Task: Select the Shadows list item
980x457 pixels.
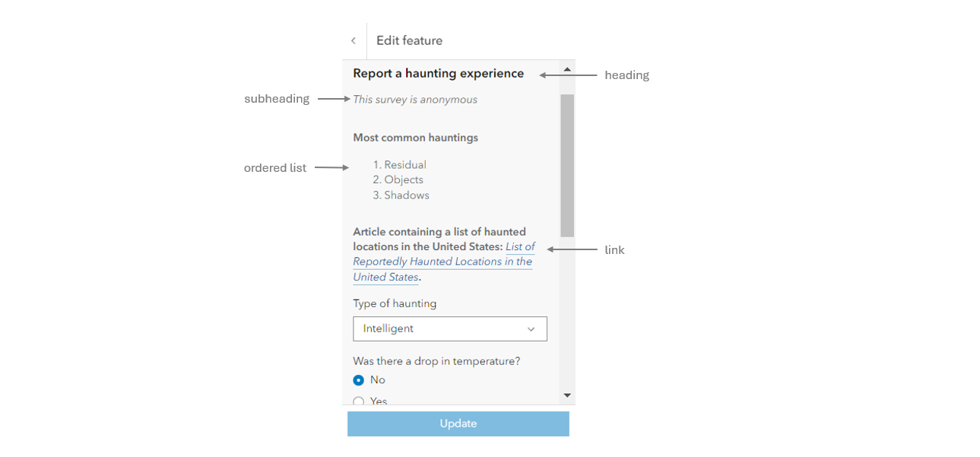Action: pyautogui.click(x=406, y=195)
